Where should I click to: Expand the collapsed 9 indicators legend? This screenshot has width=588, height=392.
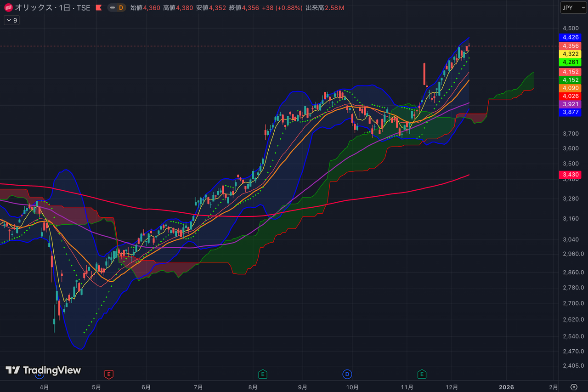[x=11, y=20]
